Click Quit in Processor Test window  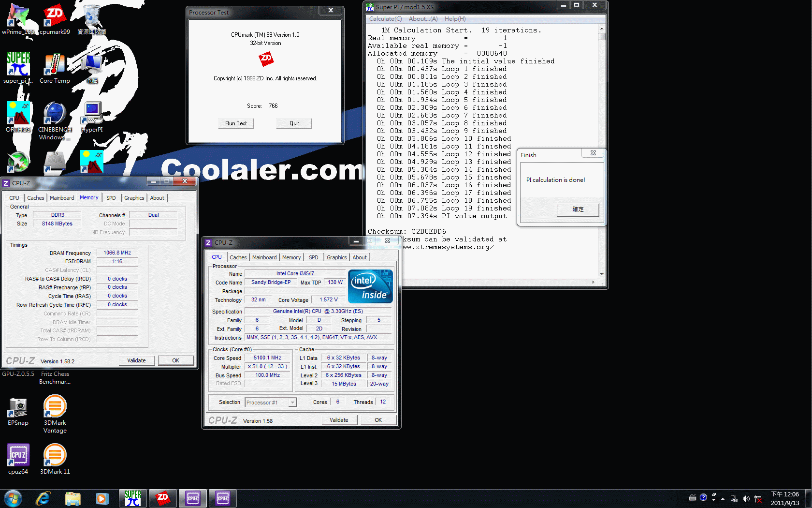click(294, 123)
